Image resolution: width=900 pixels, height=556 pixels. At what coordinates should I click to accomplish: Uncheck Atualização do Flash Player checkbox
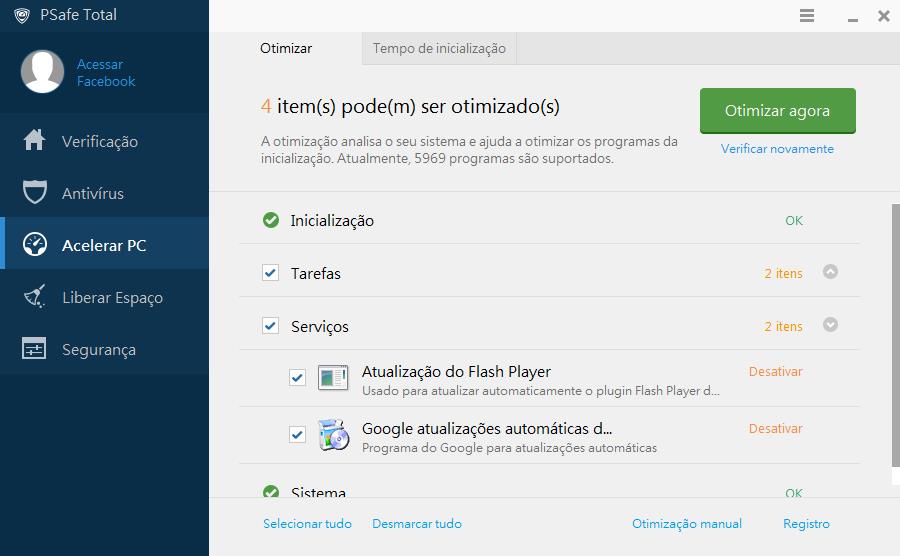coord(297,378)
